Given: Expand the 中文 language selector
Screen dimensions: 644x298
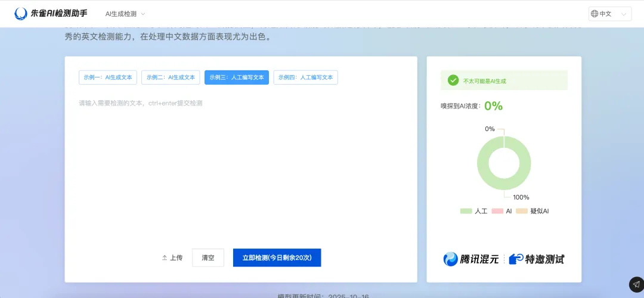Looking at the screenshot, I should (x=610, y=14).
